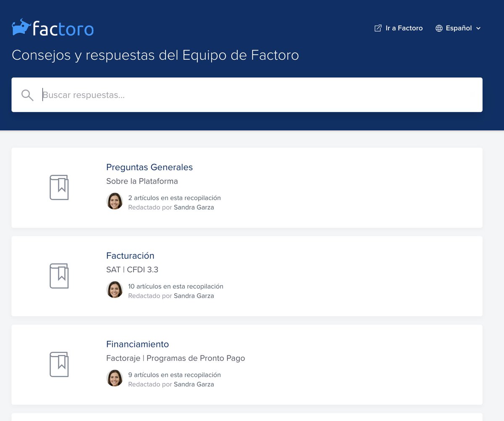
Task: Click Sandra Garza's avatar in the Financiamiento card
Action: pyautogui.click(x=115, y=379)
